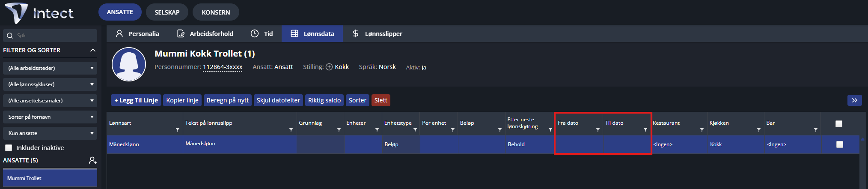This screenshot has width=868, height=189.
Task: Open filter for Til dato column
Action: point(645,130)
